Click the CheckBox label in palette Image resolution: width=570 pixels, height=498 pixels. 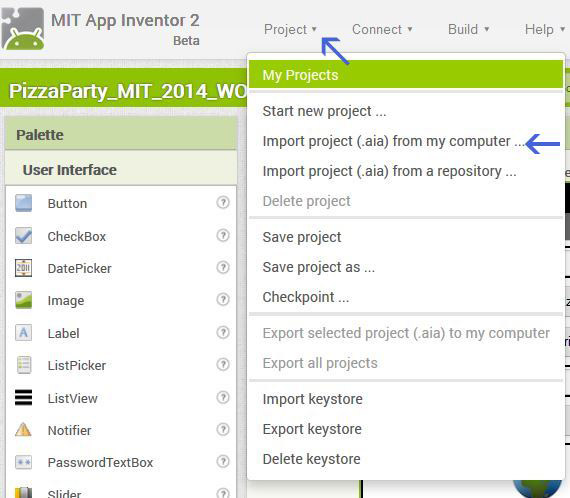click(77, 237)
